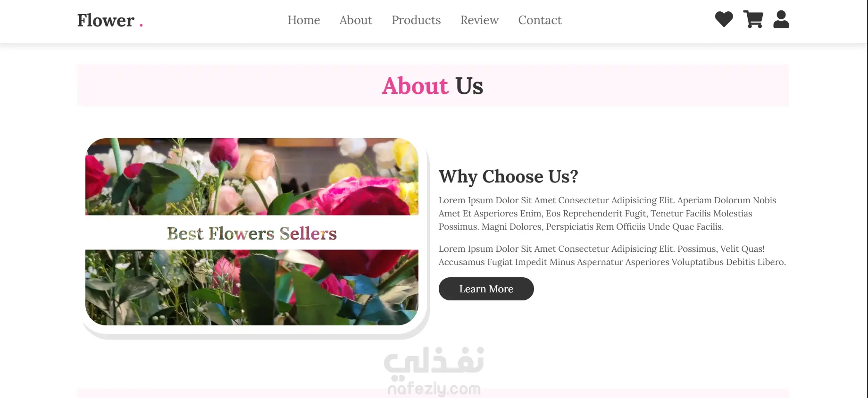Open the wishlist heart icon
The height and width of the screenshot is (398, 868).
pyautogui.click(x=724, y=19)
